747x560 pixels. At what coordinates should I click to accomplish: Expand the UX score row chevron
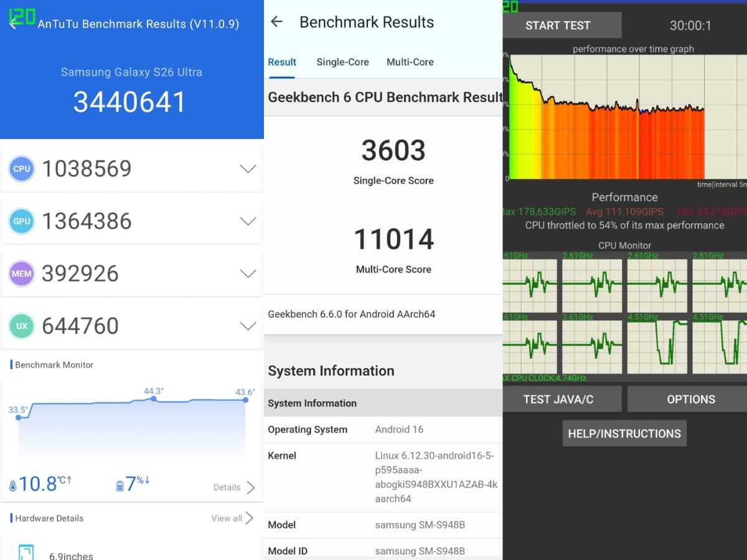248,325
